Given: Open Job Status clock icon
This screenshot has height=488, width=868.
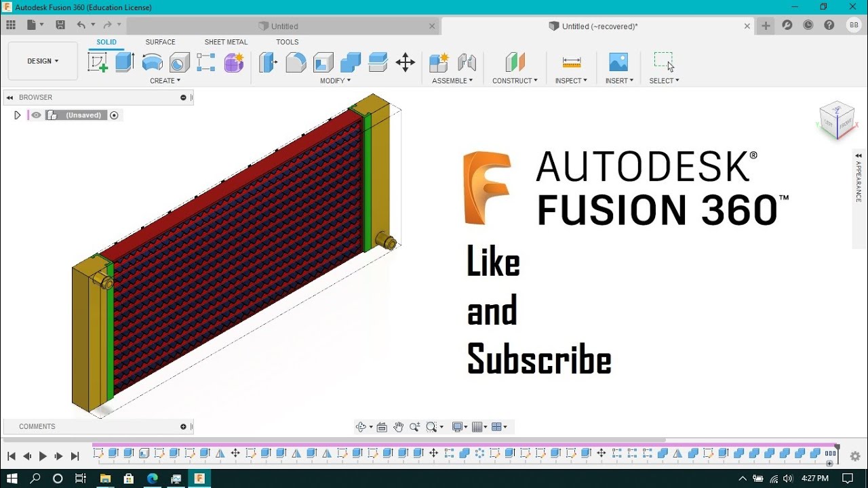Looking at the screenshot, I should 808,25.
